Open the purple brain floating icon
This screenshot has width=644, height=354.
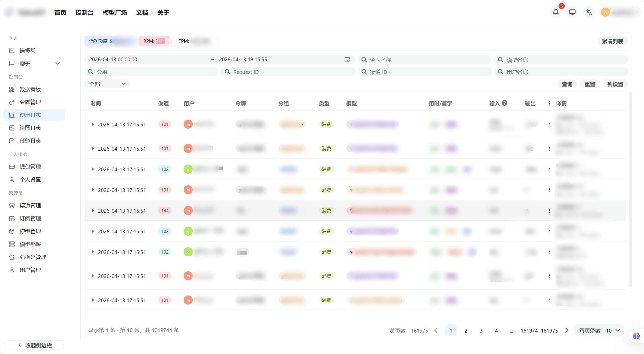[x=636, y=336]
